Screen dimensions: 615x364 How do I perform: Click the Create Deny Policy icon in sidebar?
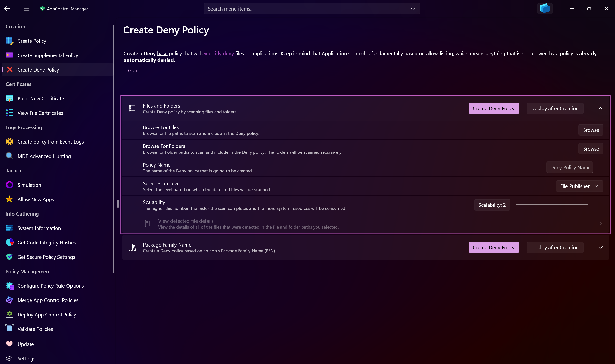pos(10,69)
